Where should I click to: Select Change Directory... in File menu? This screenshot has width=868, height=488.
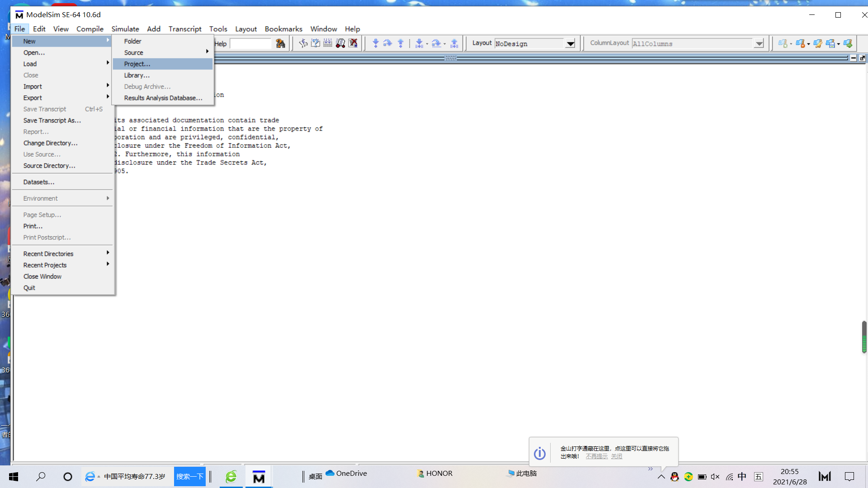(50, 143)
